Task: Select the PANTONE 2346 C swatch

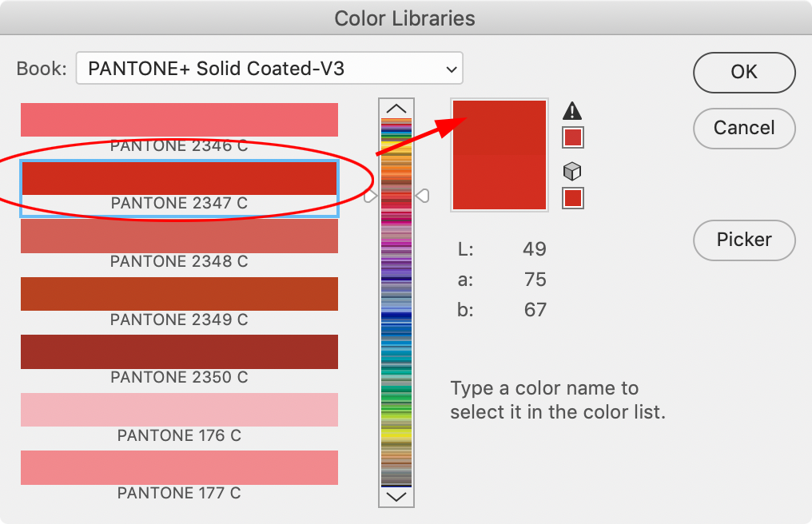Action: pyautogui.click(x=179, y=118)
